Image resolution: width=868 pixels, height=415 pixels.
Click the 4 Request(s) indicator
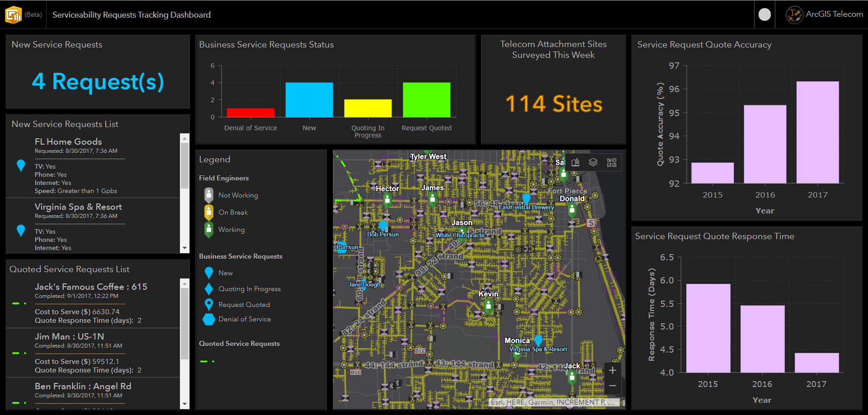point(98,81)
